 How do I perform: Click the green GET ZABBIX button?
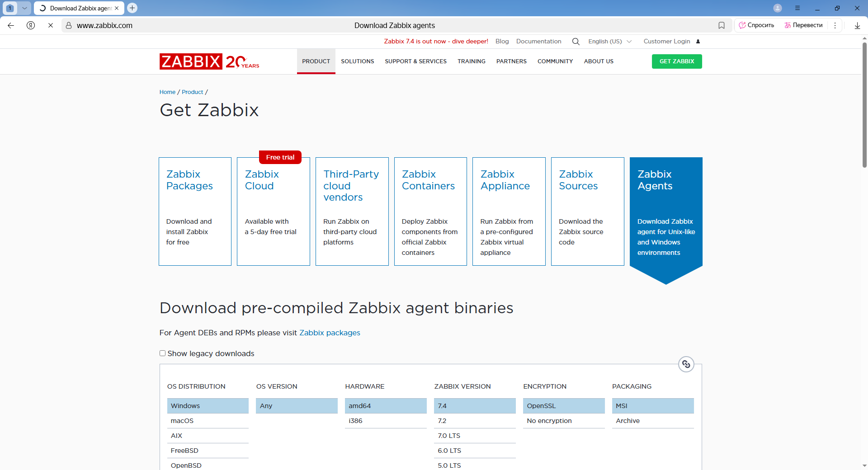pos(677,61)
